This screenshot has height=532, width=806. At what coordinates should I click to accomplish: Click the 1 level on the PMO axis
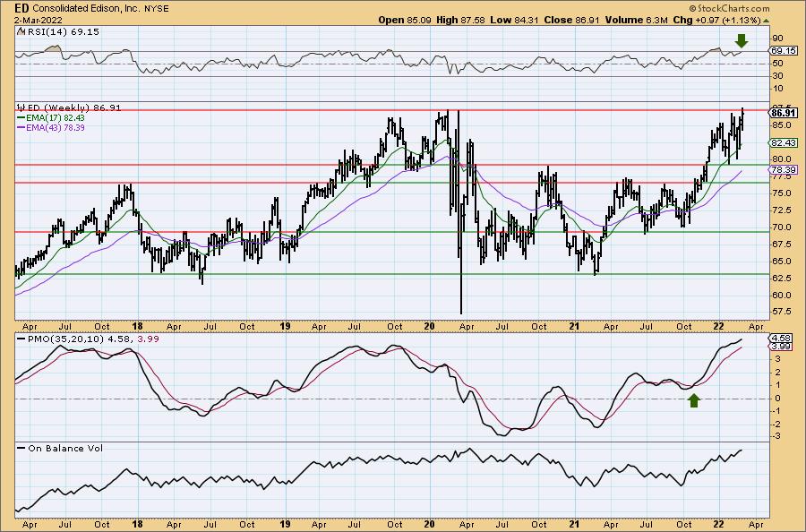point(777,385)
